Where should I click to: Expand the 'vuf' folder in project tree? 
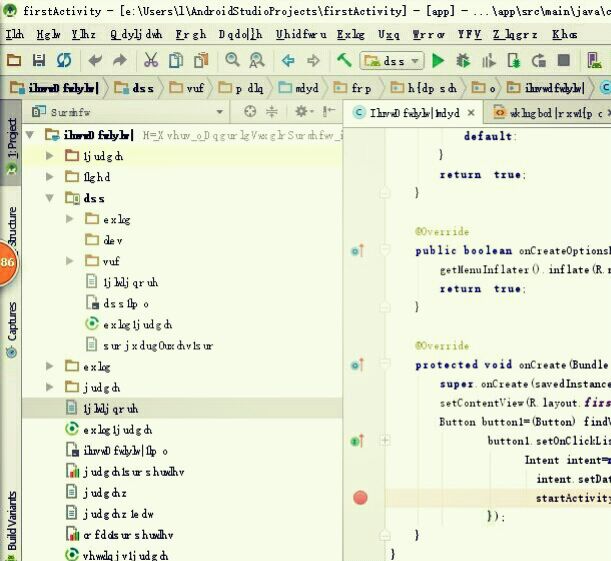pos(69,261)
